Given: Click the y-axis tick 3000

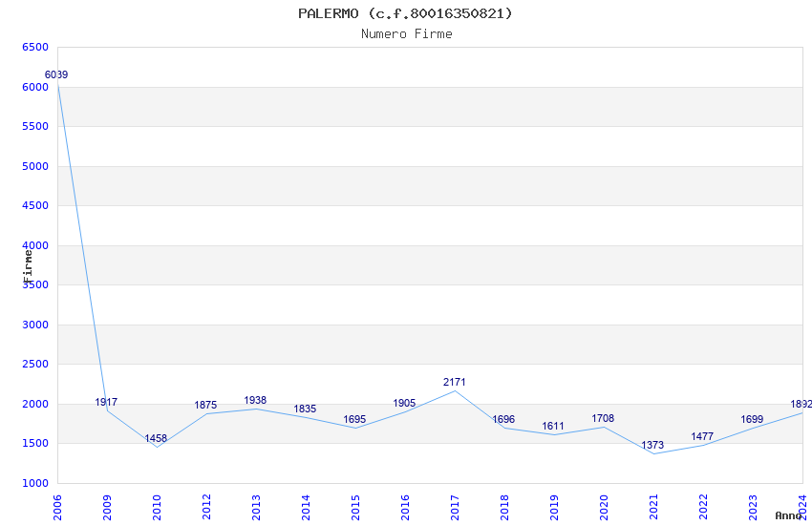Looking at the screenshot, I should (x=35, y=325).
